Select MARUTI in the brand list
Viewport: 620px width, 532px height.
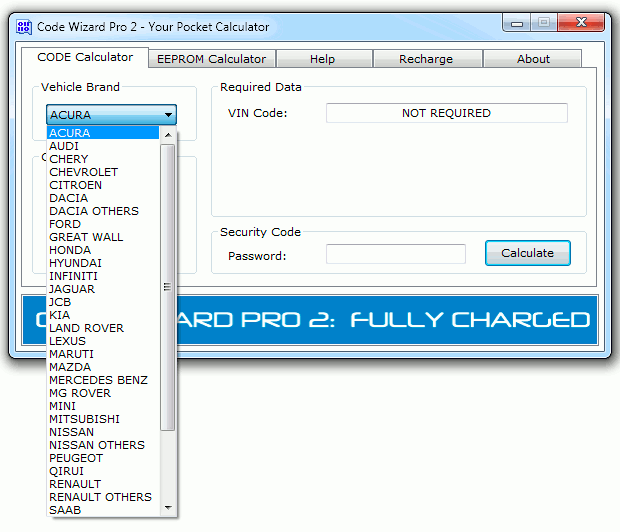coord(103,354)
